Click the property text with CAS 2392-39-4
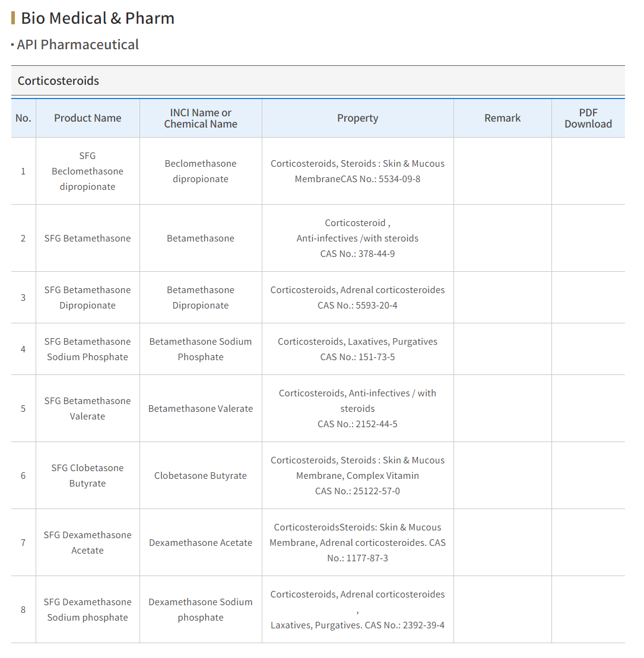Viewport: 644px width, 658px height. click(x=358, y=610)
